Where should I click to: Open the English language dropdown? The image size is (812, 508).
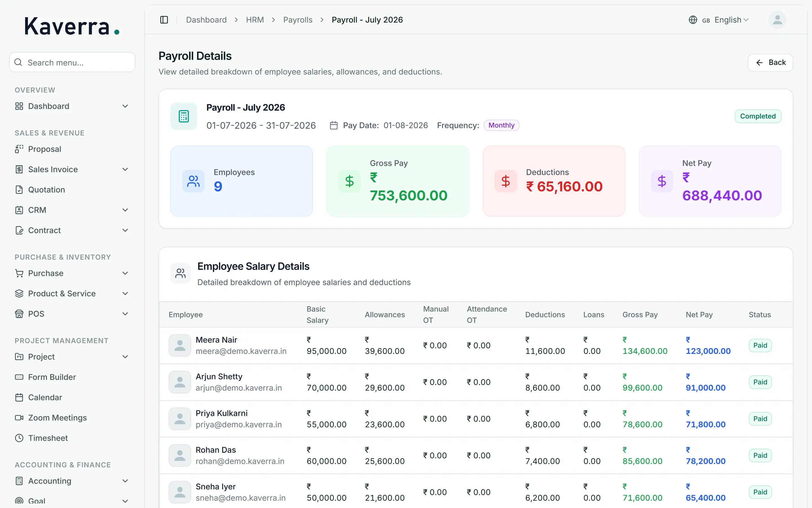point(719,20)
